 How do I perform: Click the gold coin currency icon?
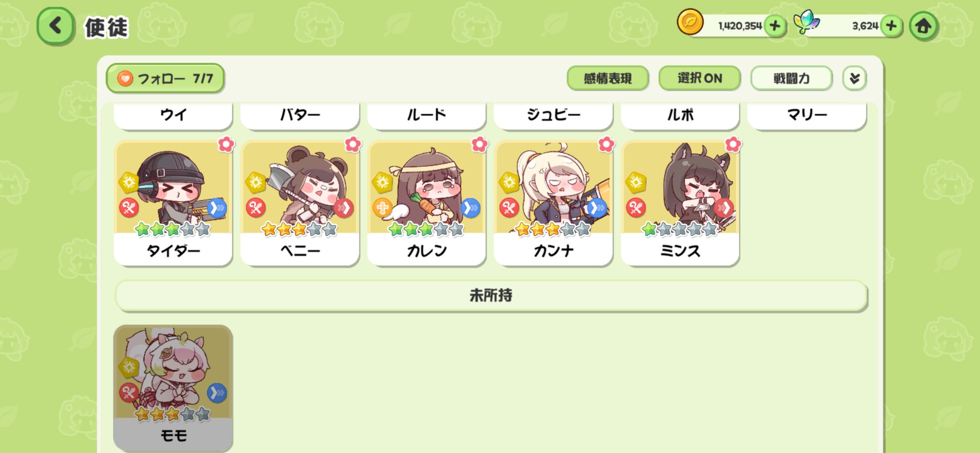click(690, 22)
